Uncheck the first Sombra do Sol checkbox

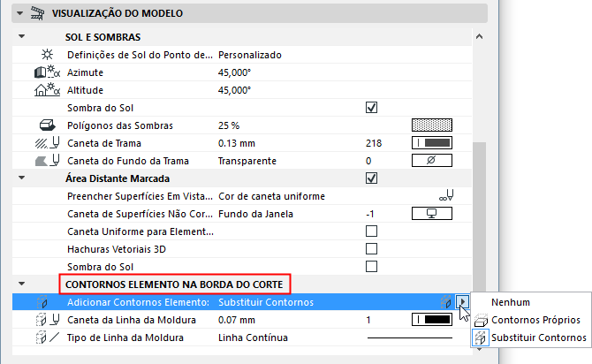[x=372, y=107]
